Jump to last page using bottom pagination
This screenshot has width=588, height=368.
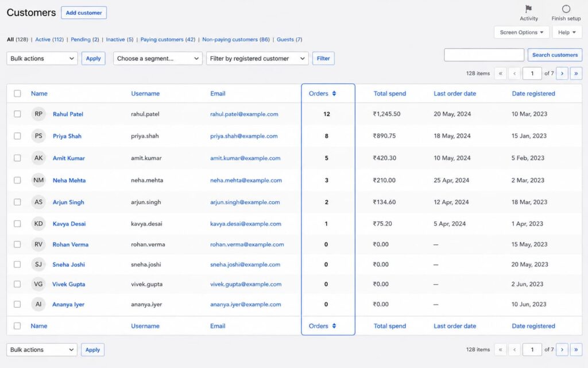point(576,350)
